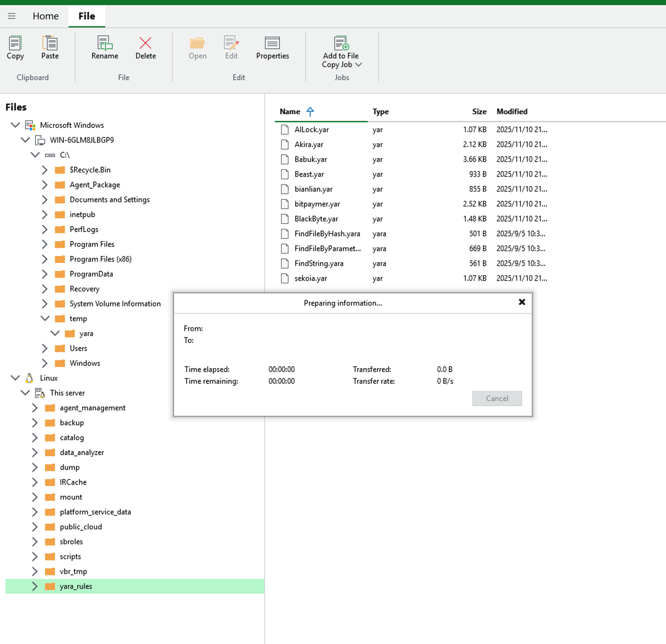This screenshot has height=644, width=666.
Task: Click the Copy icon in Clipboard group
Action: tap(15, 43)
